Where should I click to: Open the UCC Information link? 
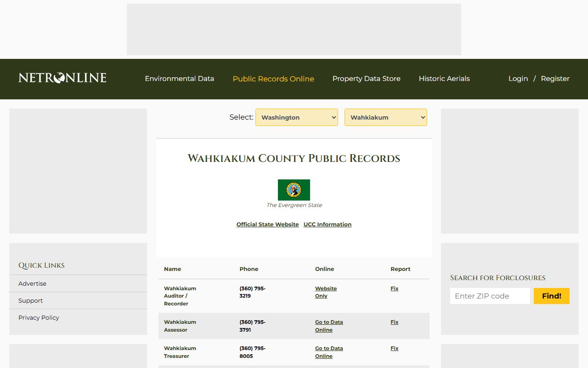[328, 224]
